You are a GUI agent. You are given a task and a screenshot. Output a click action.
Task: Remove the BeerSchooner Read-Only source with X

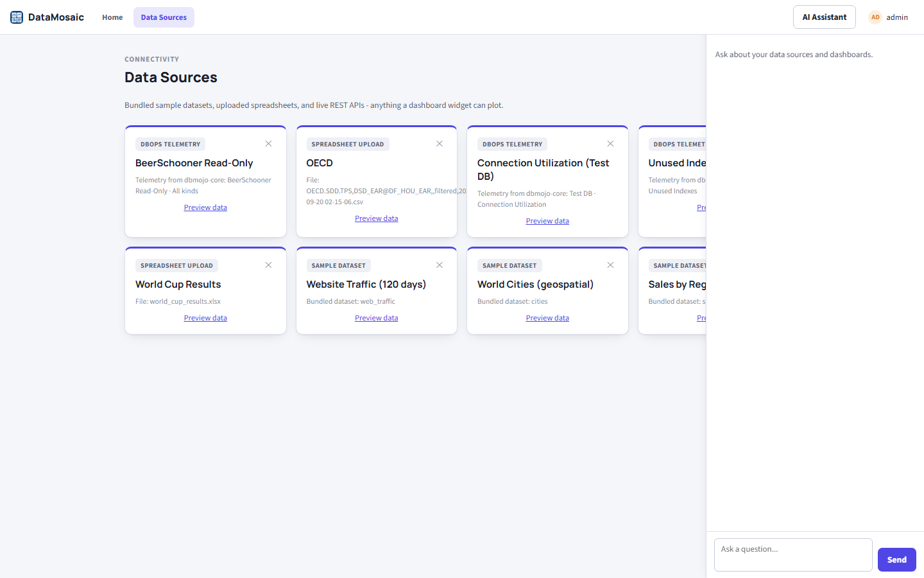[x=268, y=144]
